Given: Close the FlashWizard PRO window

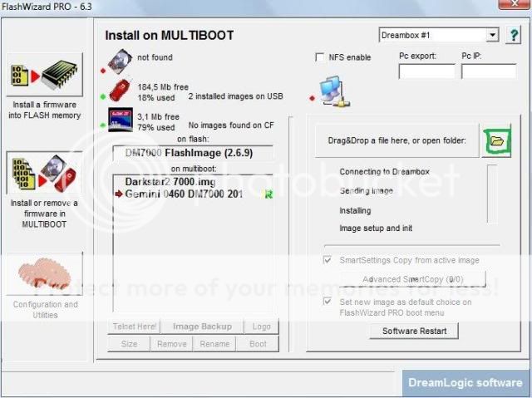Looking at the screenshot, I should point(515,3).
